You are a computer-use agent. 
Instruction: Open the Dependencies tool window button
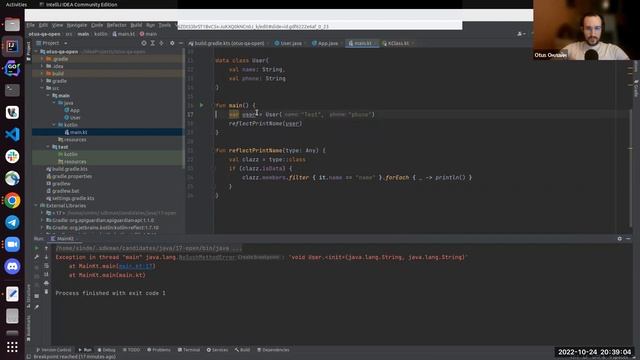pos(273,350)
